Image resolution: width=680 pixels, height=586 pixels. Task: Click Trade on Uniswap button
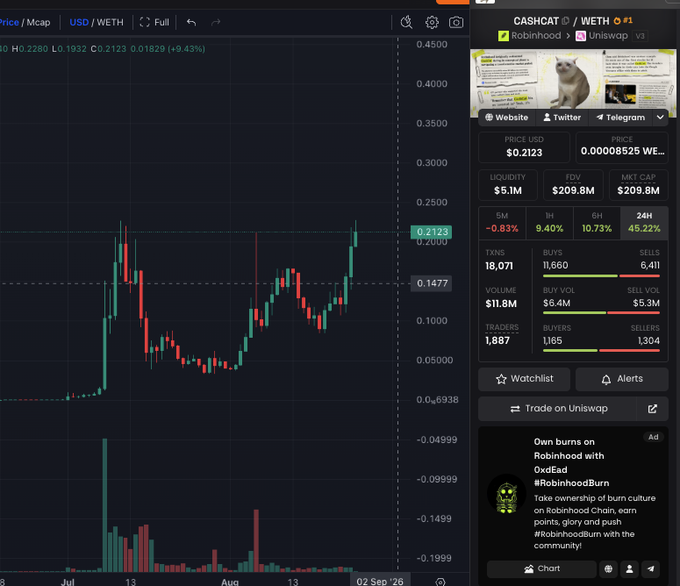point(559,409)
